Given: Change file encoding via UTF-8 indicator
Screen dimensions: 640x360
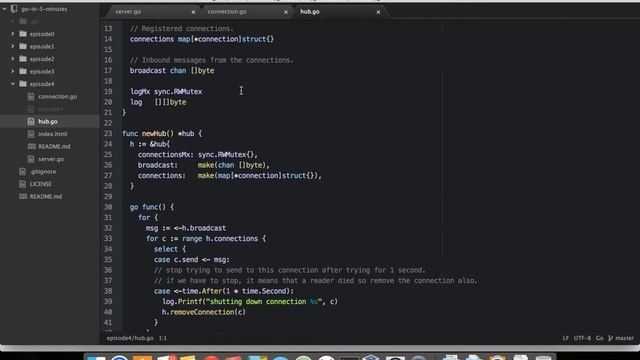Looking at the screenshot, I should pos(582,338).
